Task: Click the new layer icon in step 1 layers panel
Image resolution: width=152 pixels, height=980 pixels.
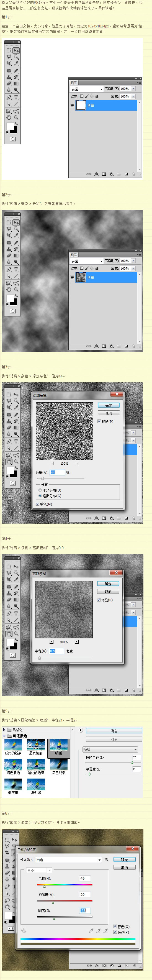Action: (x=126, y=174)
